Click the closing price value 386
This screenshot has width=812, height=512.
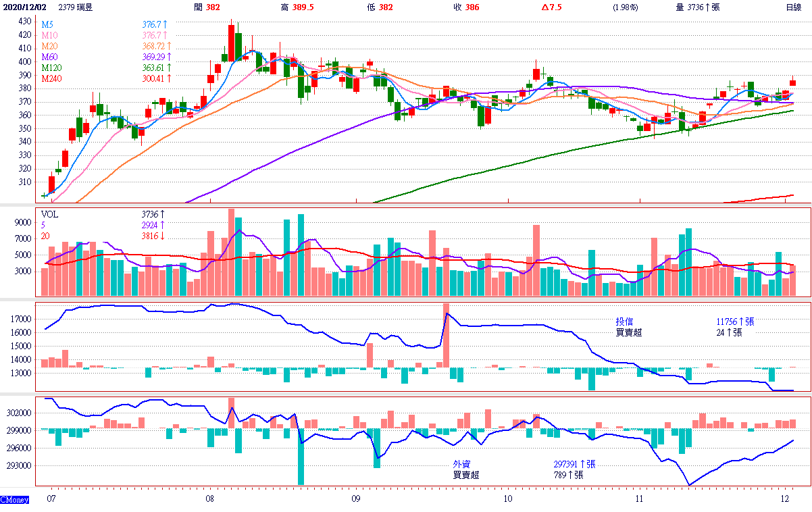472,7
